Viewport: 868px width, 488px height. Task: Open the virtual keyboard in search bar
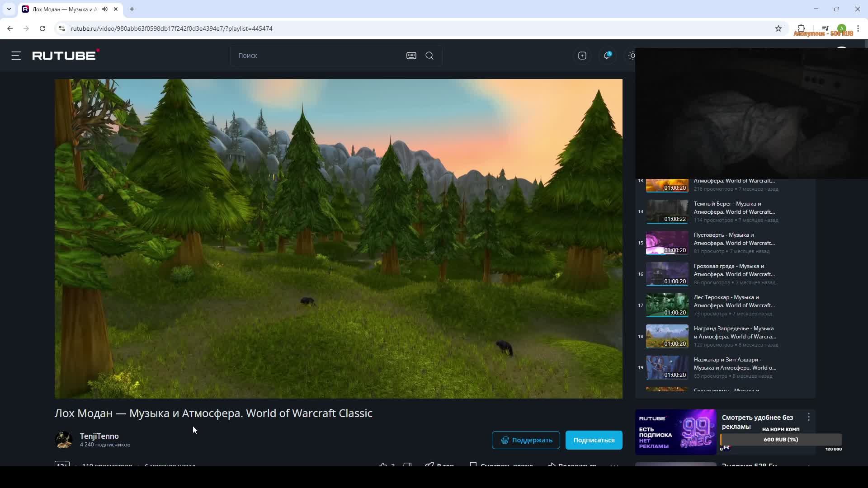tap(411, 56)
